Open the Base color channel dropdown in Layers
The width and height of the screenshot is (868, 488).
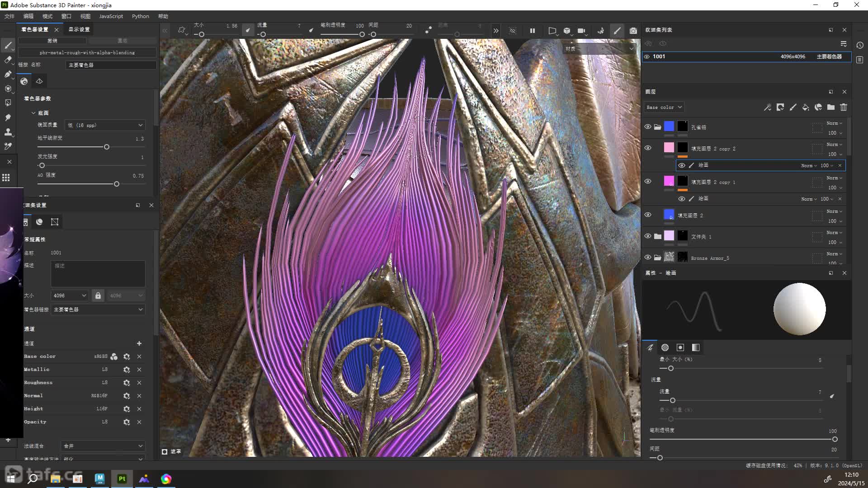click(664, 108)
